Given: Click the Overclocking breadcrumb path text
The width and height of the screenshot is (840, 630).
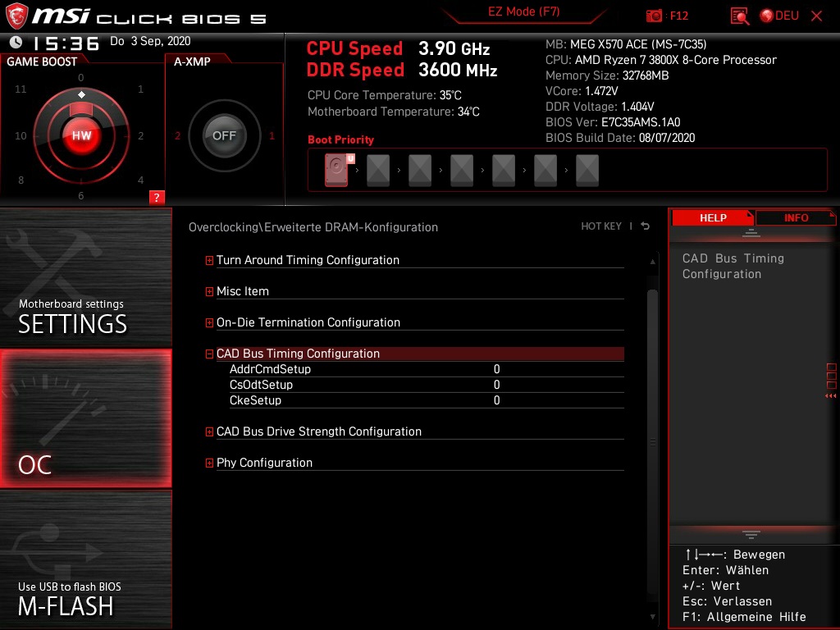Looking at the screenshot, I should (313, 227).
